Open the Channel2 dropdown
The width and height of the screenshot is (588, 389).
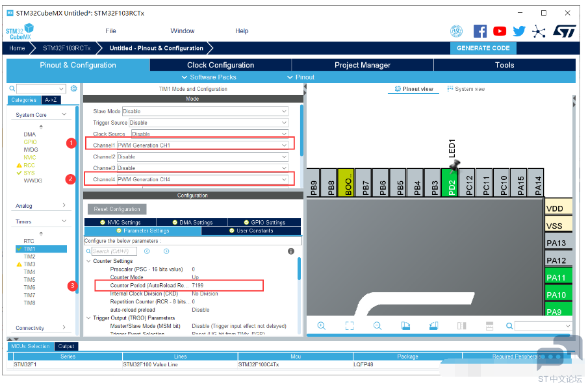(x=203, y=157)
